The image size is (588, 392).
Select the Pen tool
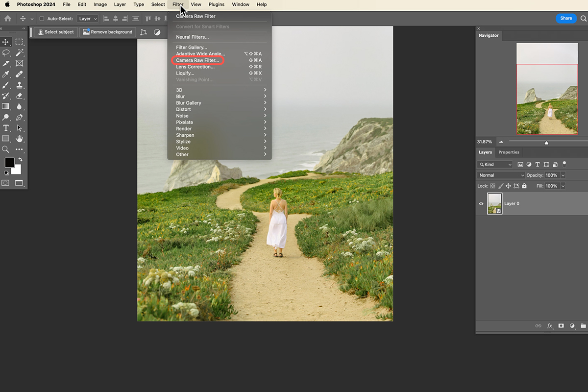tap(19, 117)
